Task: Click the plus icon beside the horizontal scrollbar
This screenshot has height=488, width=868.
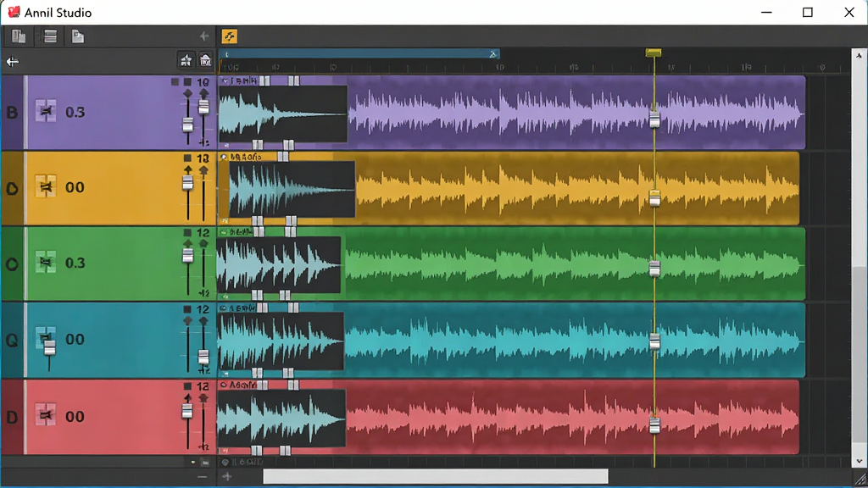Action: (227, 476)
